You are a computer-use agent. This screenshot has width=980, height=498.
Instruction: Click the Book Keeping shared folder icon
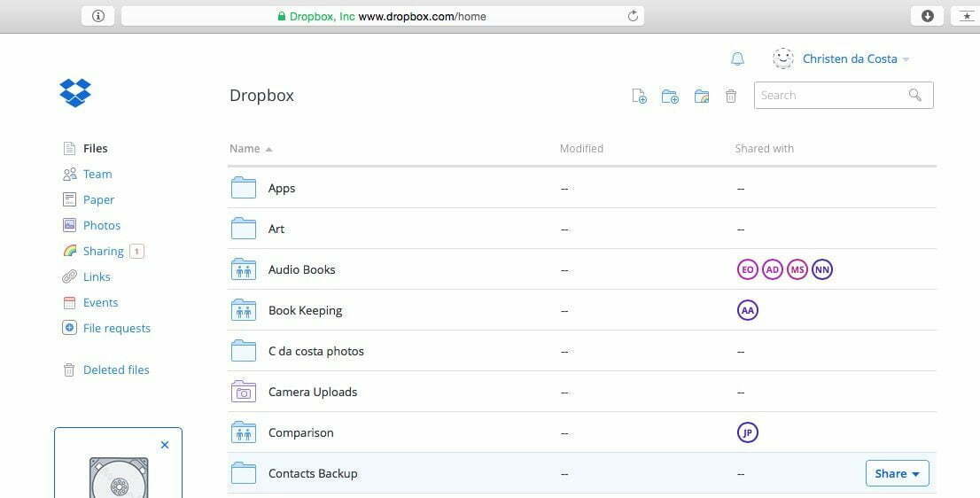244,310
